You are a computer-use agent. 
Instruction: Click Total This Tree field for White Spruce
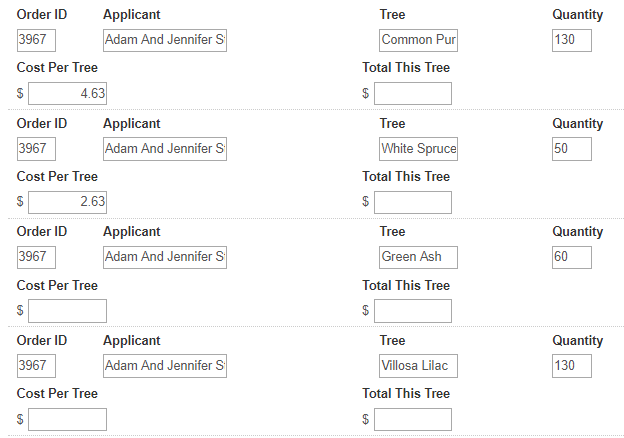click(x=413, y=202)
